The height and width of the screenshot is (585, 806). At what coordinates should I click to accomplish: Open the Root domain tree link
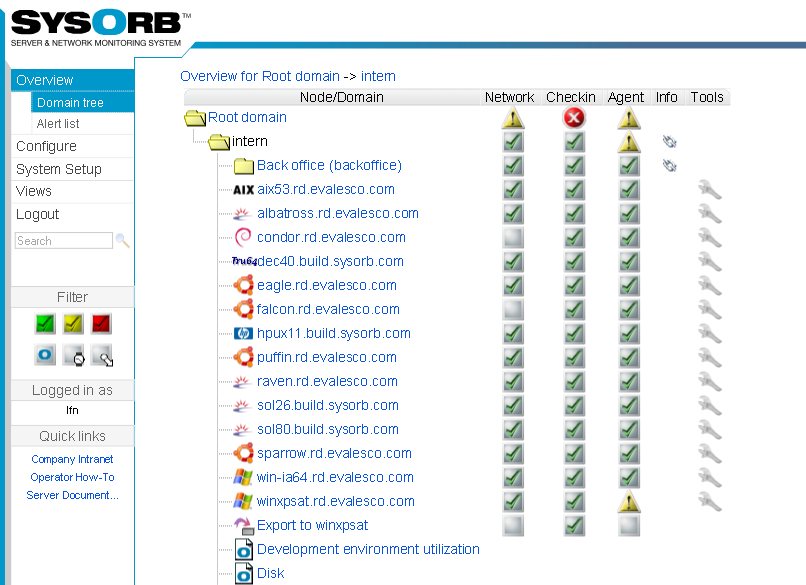[247, 117]
